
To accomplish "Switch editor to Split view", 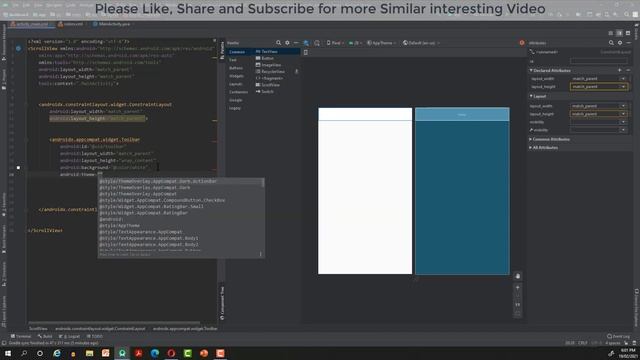I will point(619,33).
